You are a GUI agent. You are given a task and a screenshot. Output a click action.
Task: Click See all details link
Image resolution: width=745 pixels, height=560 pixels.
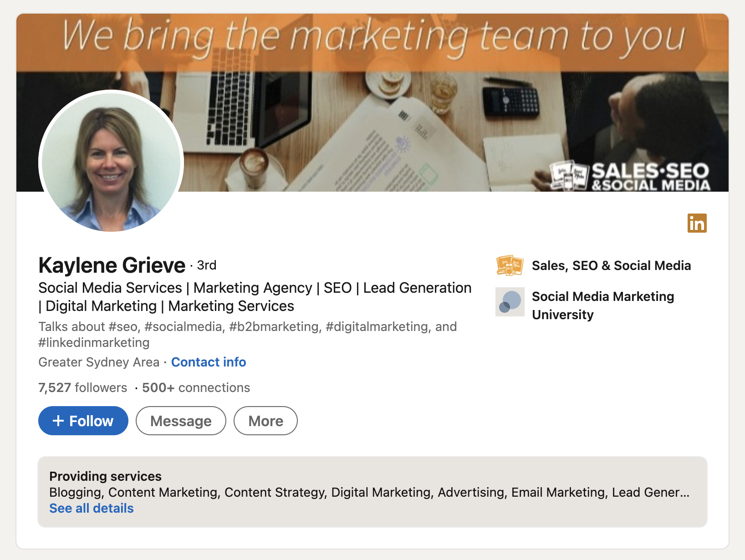coord(92,508)
